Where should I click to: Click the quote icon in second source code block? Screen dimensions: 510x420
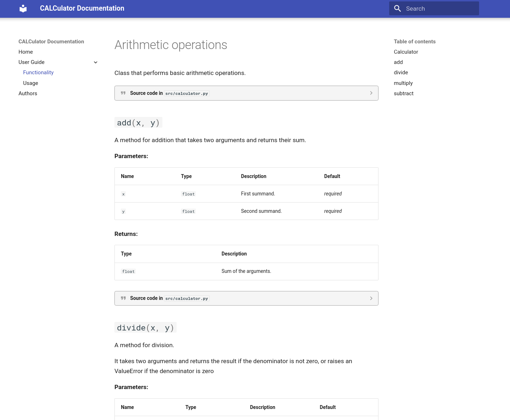(x=123, y=298)
